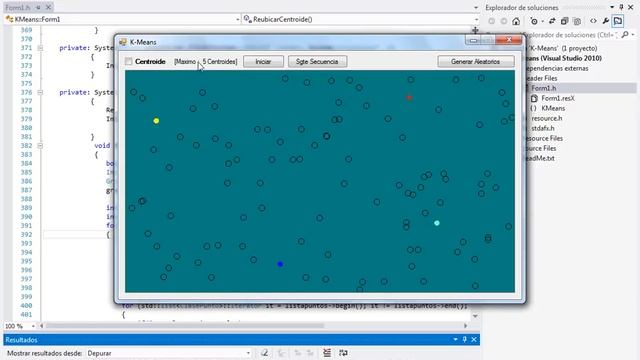The image size is (640, 360).
Task: Click the editor horizontal scrollbar thumb
Action: point(185,326)
